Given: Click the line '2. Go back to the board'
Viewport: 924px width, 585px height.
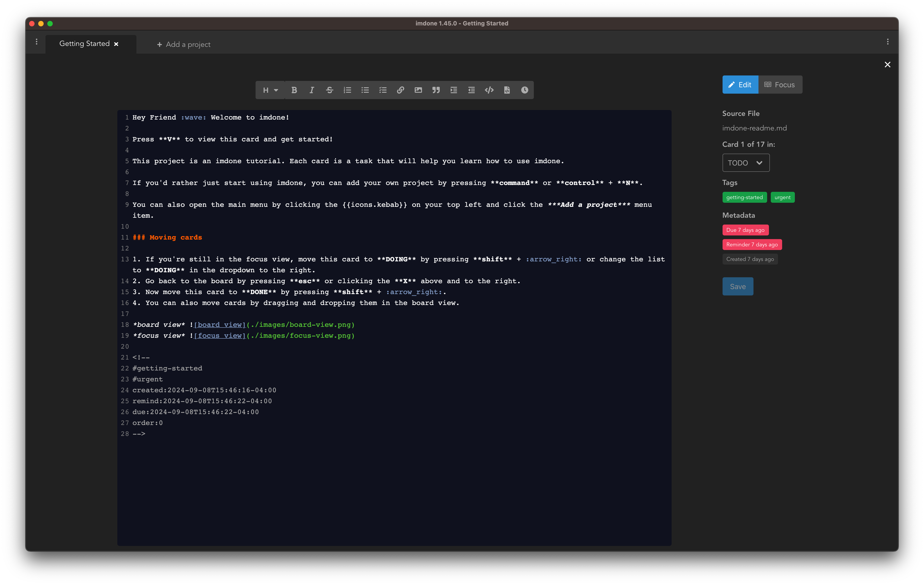Looking at the screenshot, I should [x=326, y=281].
